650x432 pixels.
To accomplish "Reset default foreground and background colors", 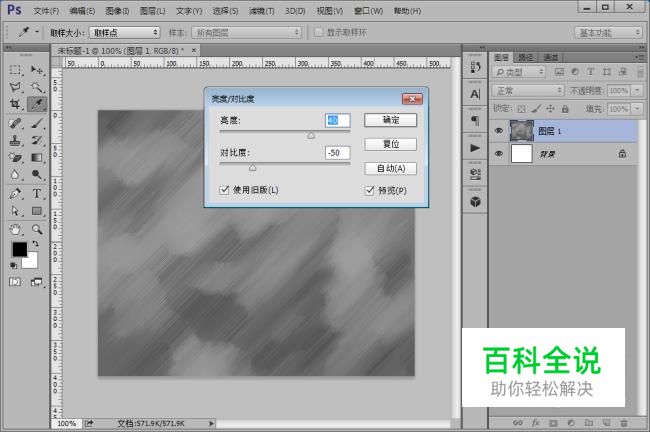I will [14, 265].
